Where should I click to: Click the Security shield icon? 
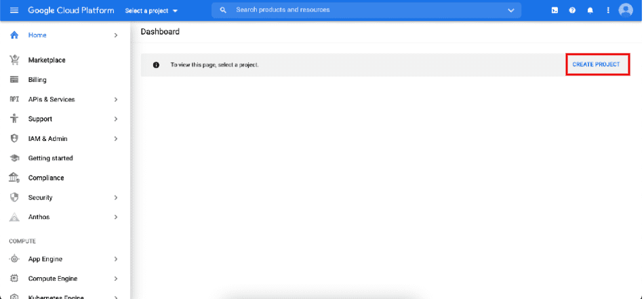tap(14, 197)
